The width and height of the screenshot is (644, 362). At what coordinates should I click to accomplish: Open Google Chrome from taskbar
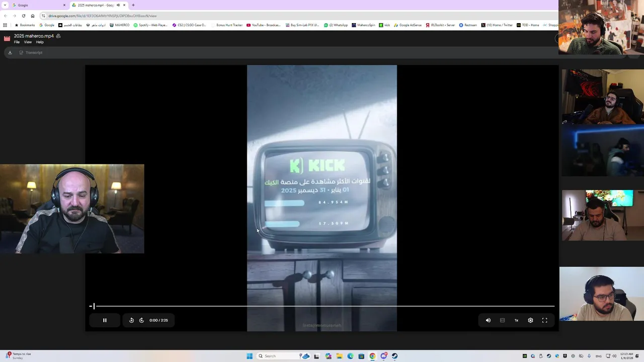[x=372, y=356]
